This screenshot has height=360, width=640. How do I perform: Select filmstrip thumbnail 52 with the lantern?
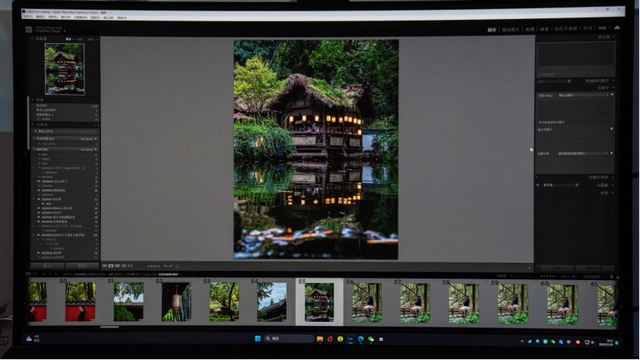(176, 302)
